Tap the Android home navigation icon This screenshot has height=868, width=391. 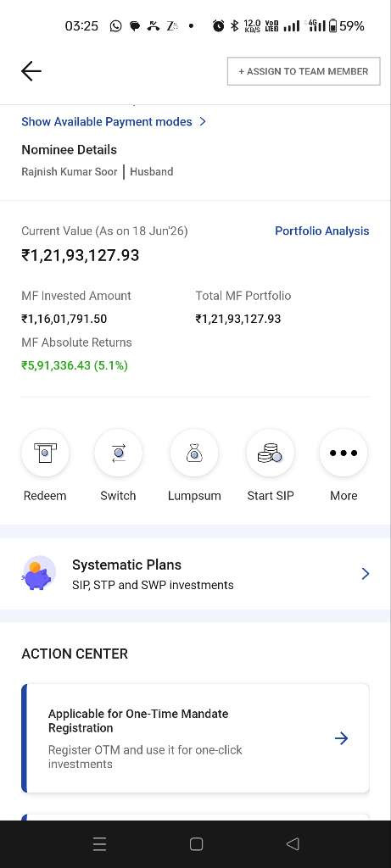pos(196,843)
